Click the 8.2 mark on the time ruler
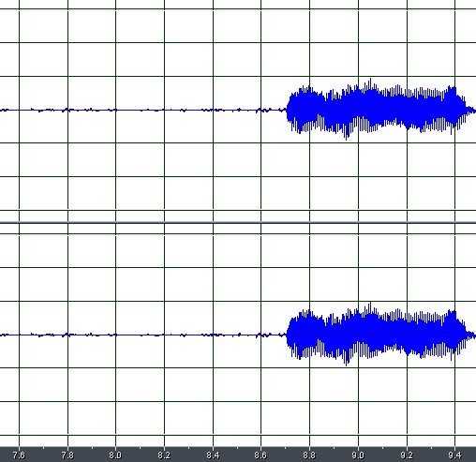Image resolution: width=476 pixels, height=462 pixels. tap(164, 455)
